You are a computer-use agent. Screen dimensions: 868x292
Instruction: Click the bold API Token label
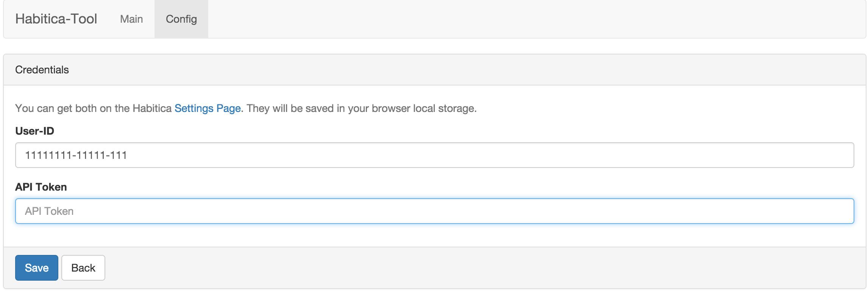coord(41,187)
